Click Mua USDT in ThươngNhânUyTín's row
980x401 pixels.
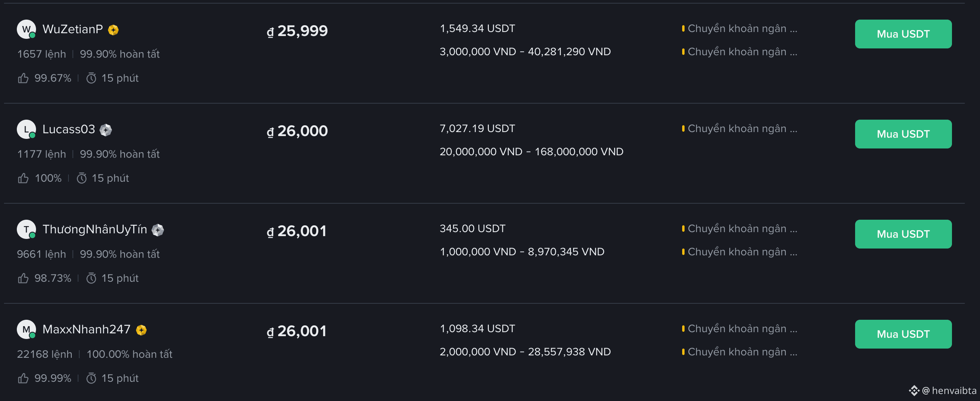point(903,234)
